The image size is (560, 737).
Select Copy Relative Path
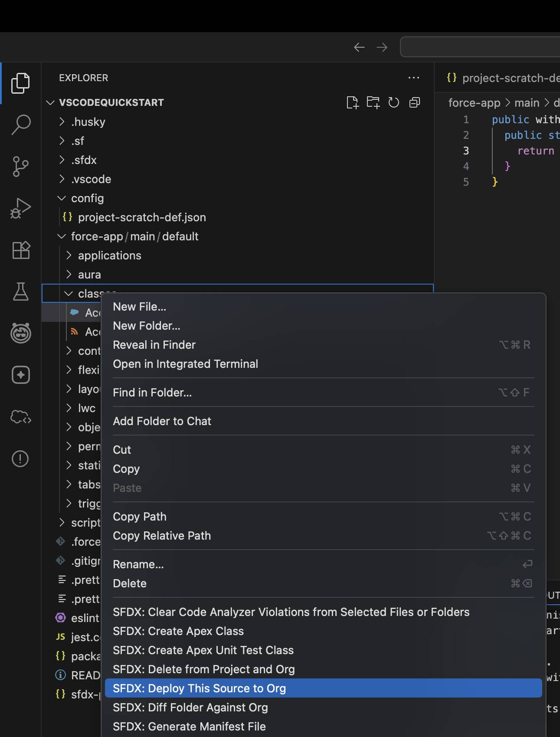[x=323, y=536]
